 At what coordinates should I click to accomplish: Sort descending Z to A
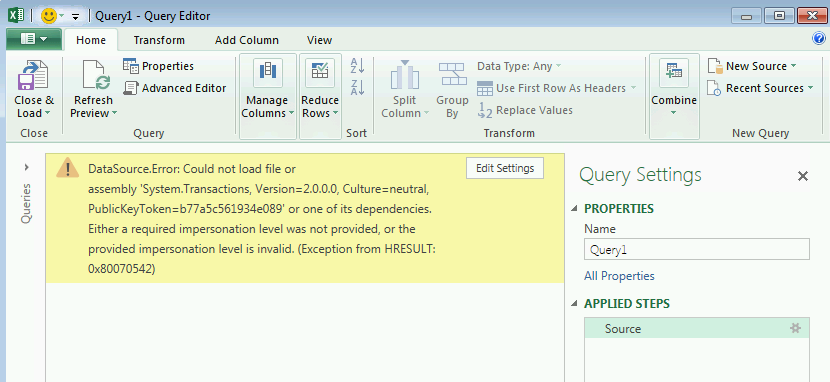pos(357,87)
